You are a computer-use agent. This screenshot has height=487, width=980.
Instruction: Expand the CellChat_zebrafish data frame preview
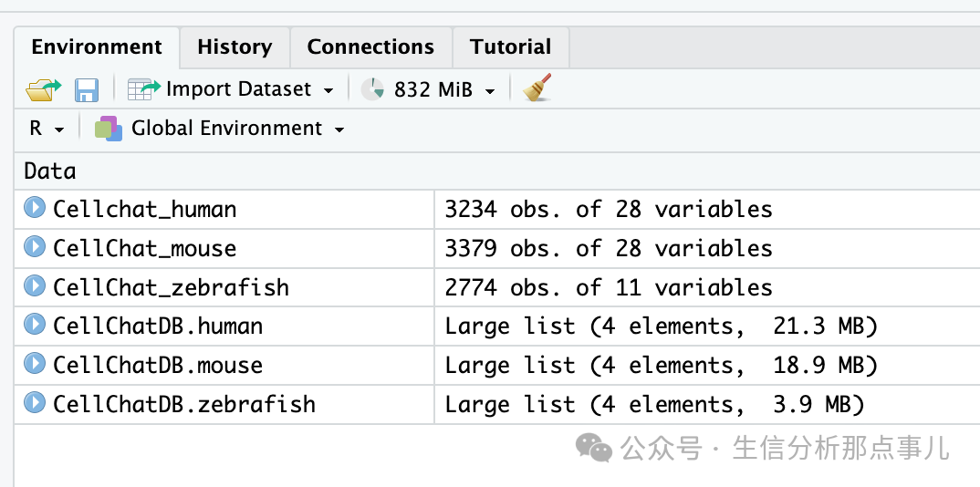tap(35, 286)
